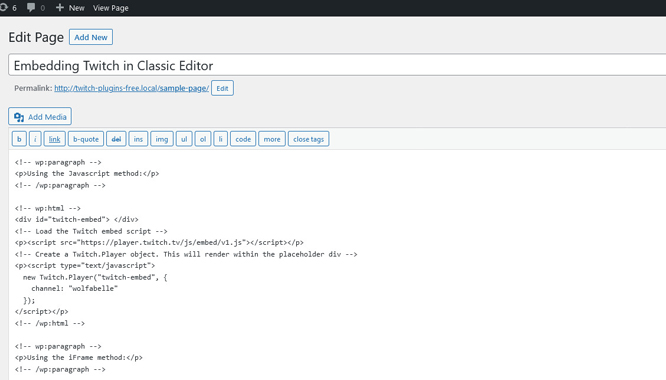Click the Add New page button
The image size is (666, 380).
tap(91, 37)
